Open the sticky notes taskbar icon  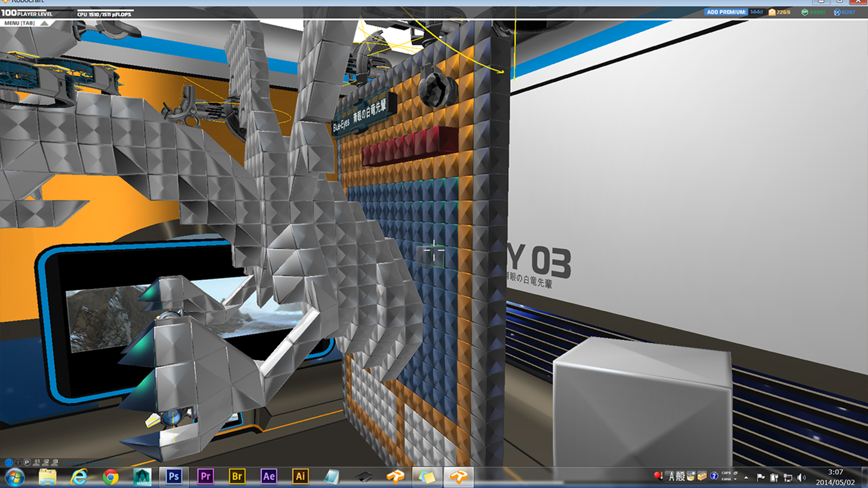pos(427,477)
